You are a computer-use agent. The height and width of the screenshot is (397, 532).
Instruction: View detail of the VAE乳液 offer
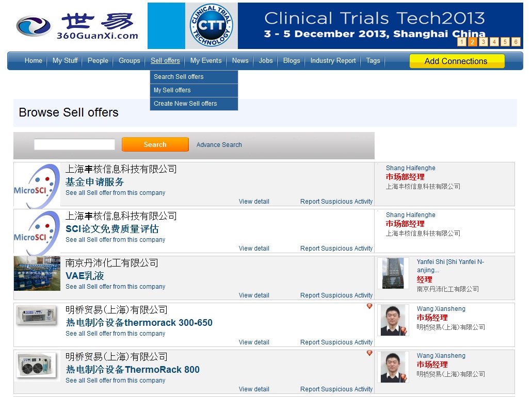(254, 295)
